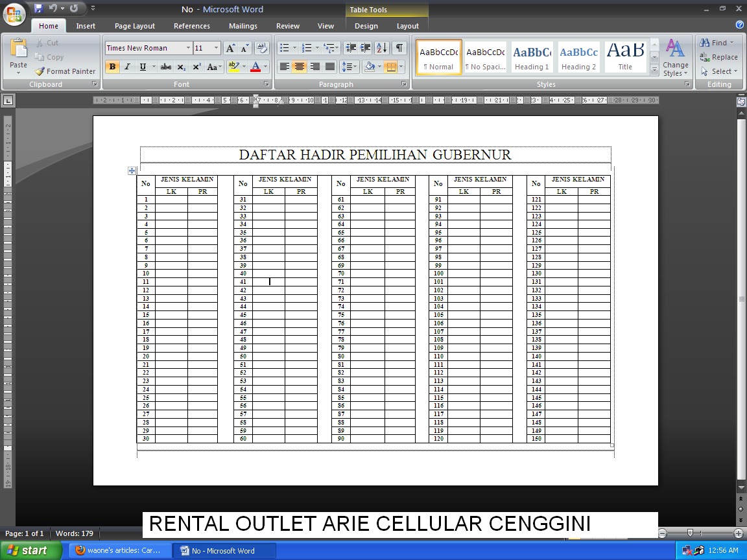Apply strikethrough formatting
This screenshot has height=560, width=747.
[x=166, y=67]
